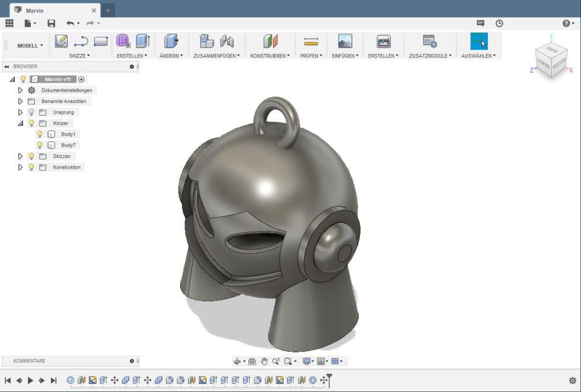Click the Offset Plane icon in KONSTRUIEREN
Viewport: 581px width, 392px height.
(x=270, y=41)
